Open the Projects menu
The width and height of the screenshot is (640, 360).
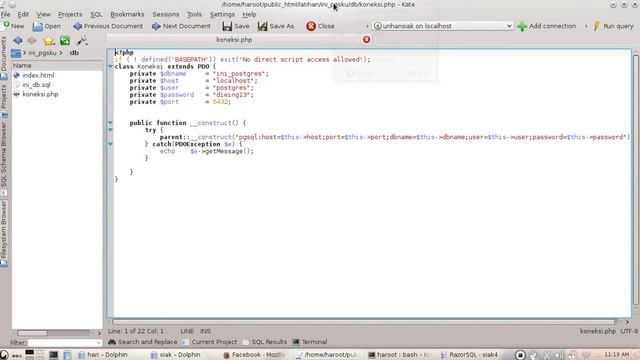point(70,14)
